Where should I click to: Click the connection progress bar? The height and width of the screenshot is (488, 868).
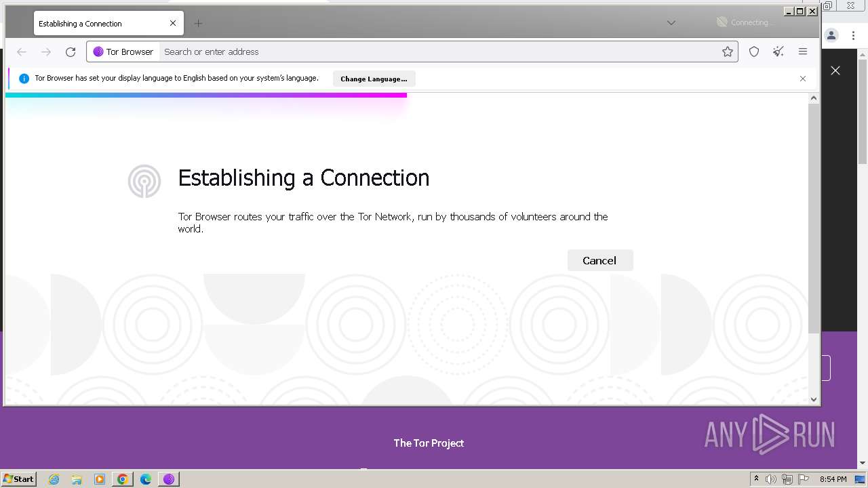(206, 95)
